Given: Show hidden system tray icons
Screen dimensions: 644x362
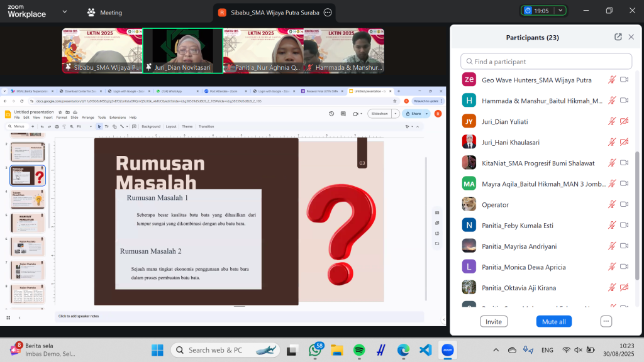Looking at the screenshot, I should point(496,350).
